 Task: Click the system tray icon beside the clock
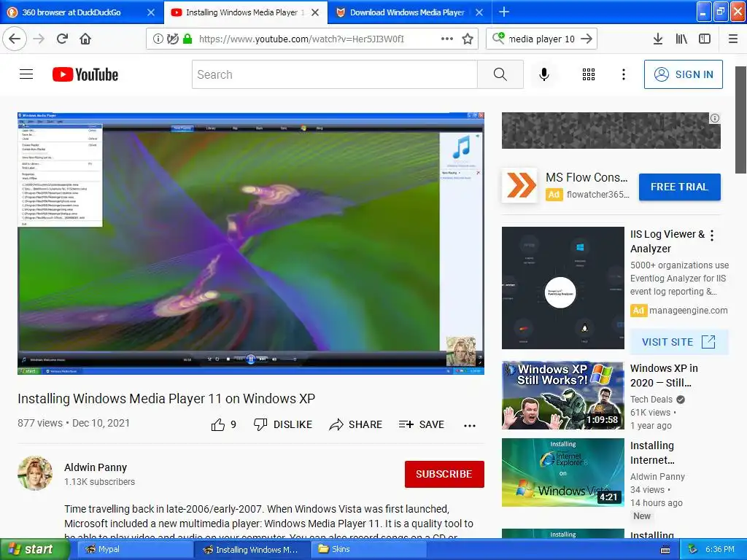692,550
